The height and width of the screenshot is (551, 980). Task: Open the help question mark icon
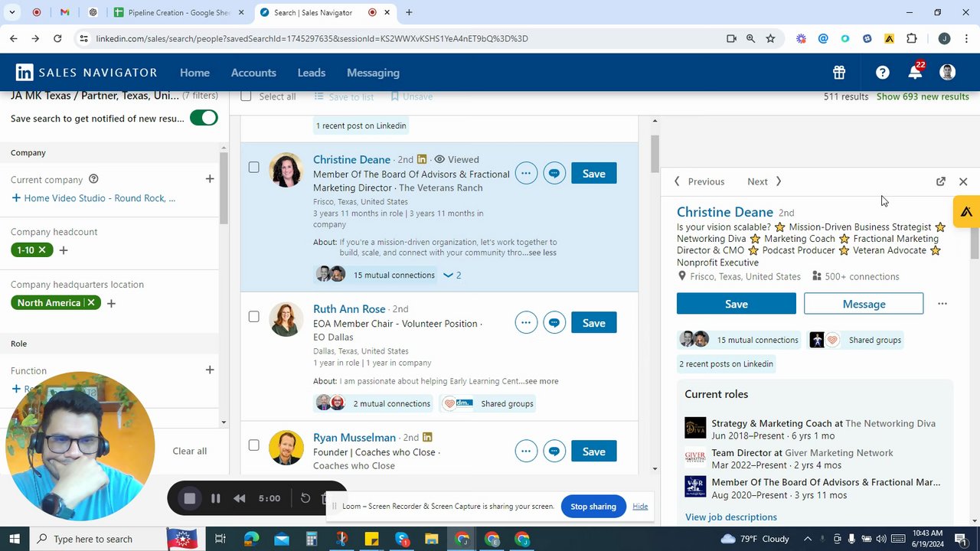click(883, 73)
